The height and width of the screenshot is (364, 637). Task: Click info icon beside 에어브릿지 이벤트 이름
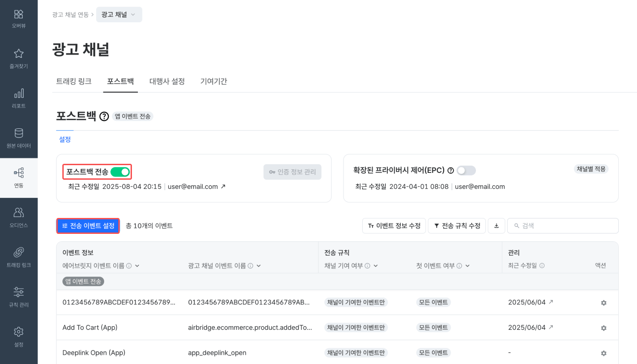point(129,266)
